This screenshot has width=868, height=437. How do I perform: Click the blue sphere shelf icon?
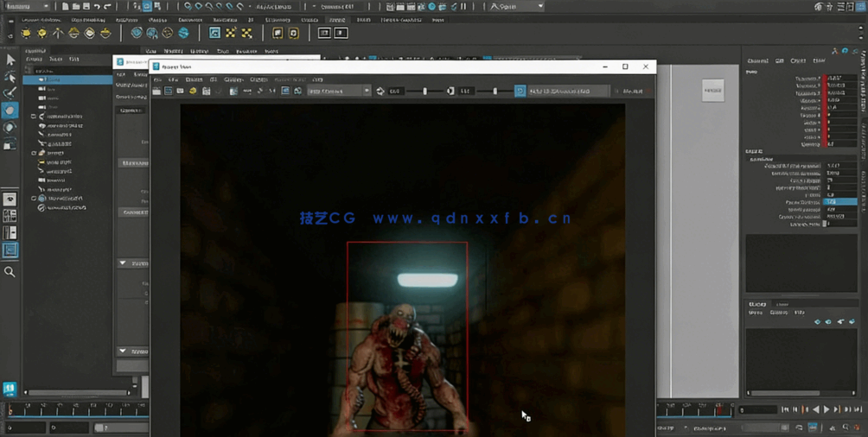[183, 34]
